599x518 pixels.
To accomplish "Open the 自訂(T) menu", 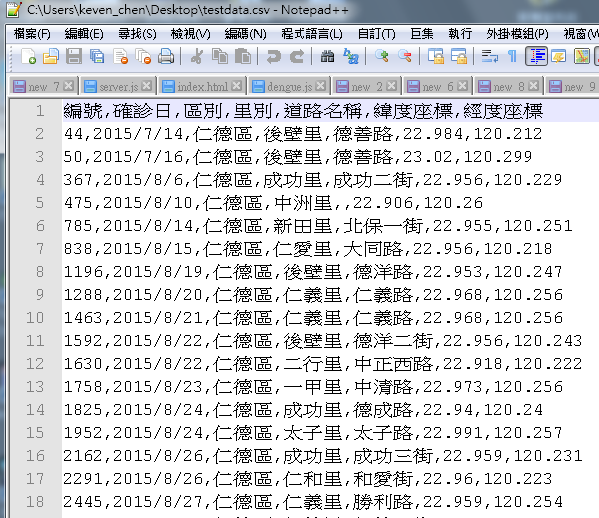I will (376, 34).
